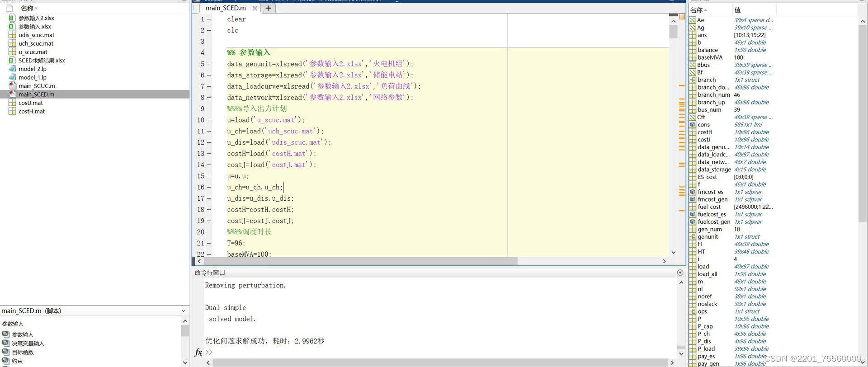Click the 参数输入.xlsx spreadsheet icon
Viewport: 868px width, 367px height.
(x=12, y=27)
